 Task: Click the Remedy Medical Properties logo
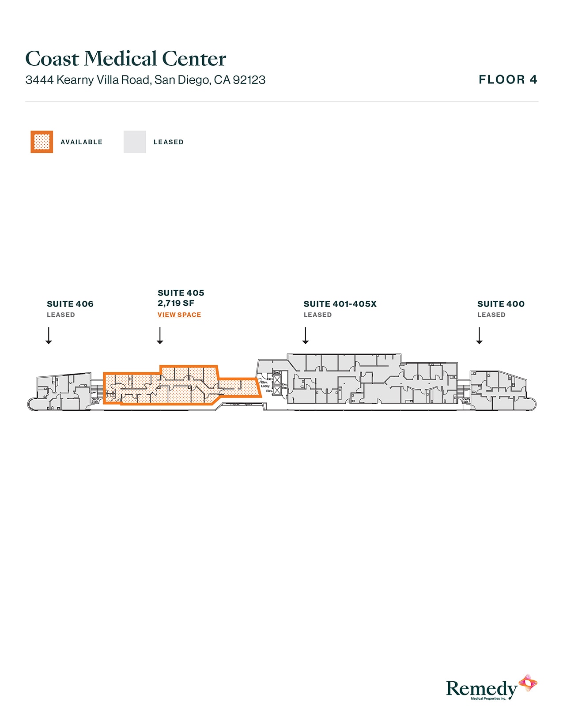click(491, 688)
